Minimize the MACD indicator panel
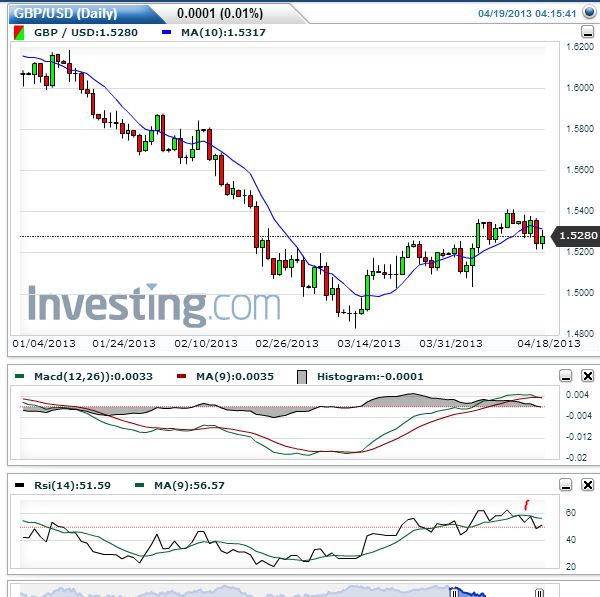This screenshot has width=600, height=597. 566,376
